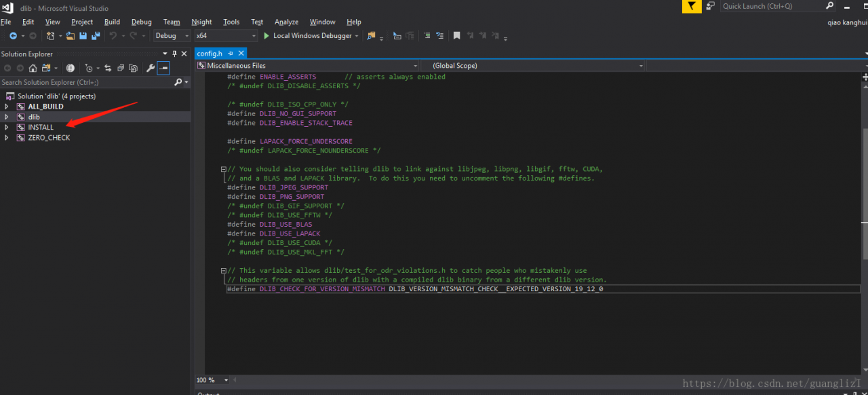868x395 pixels.
Task: Open the x64 platform dropdown
Action: [225, 36]
